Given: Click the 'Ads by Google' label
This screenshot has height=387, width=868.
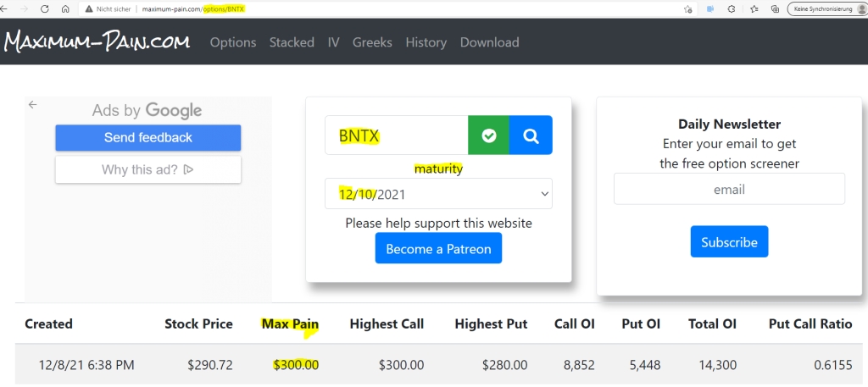Looking at the screenshot, I should click(x=147, y=111).
